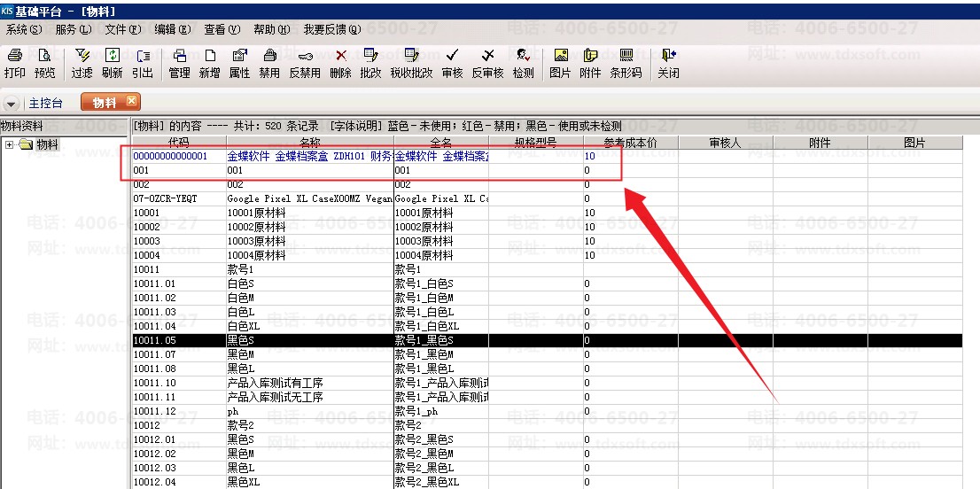Screen dimensions: 980x489
Task: Open 属性 properties of the item
Action: pyautogui.click(x=239, y=62)
